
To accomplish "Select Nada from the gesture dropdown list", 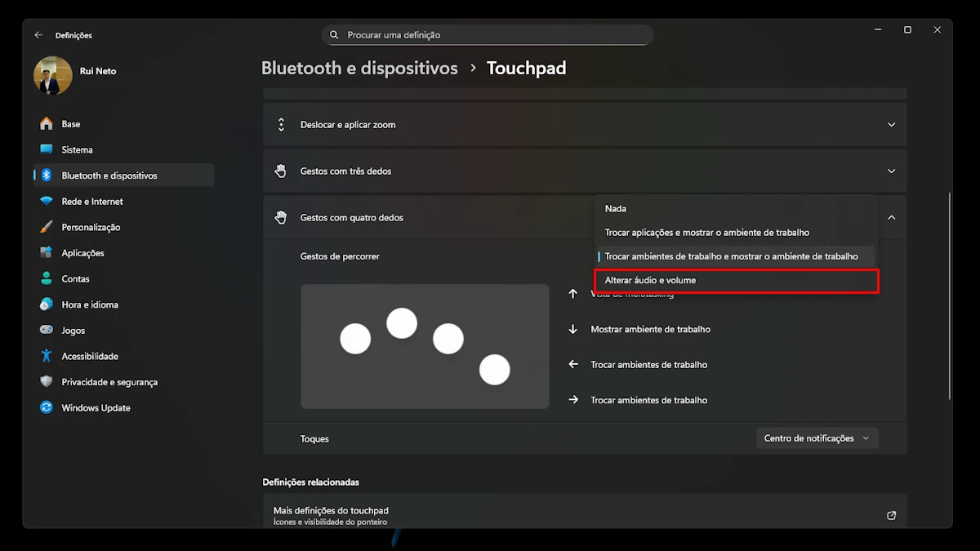I will tap(616, 209).
